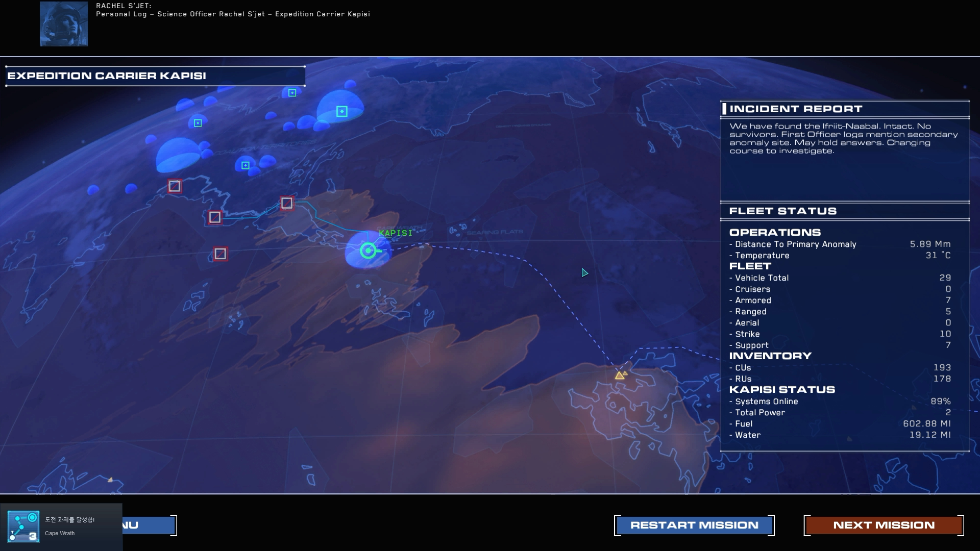Select red square marker on route's western end
The image size is (980, 551).
click(215, 217)
